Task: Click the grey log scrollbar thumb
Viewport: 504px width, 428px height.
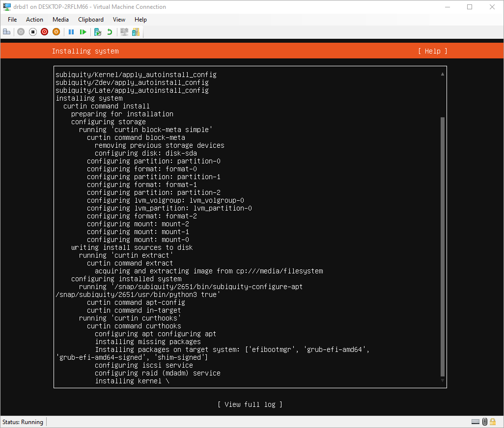Action: pos(443,246)
